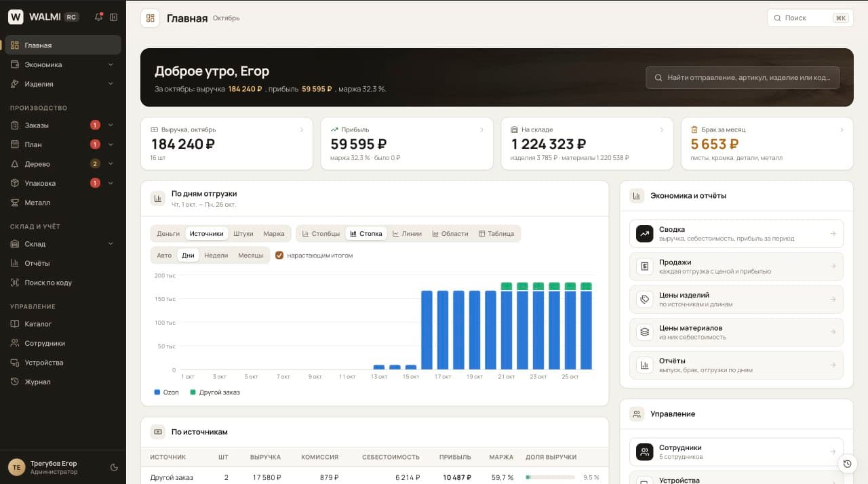This screenshot has width=868, height=484.
Task: Click the По дням отгрузки chart icon
Action: [158, 198]
